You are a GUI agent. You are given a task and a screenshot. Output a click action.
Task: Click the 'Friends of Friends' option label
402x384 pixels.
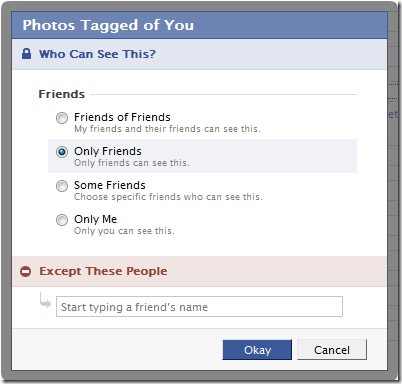[122, 117]
